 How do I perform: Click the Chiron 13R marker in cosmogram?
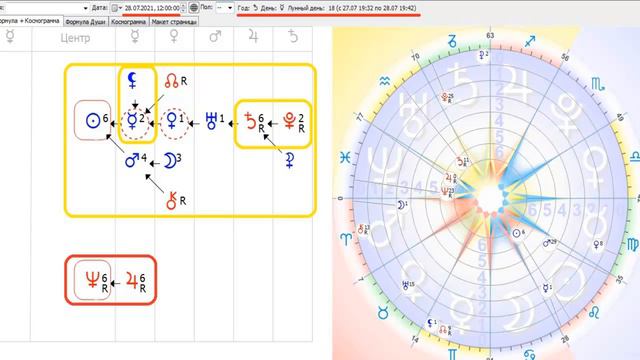[363, 229]
